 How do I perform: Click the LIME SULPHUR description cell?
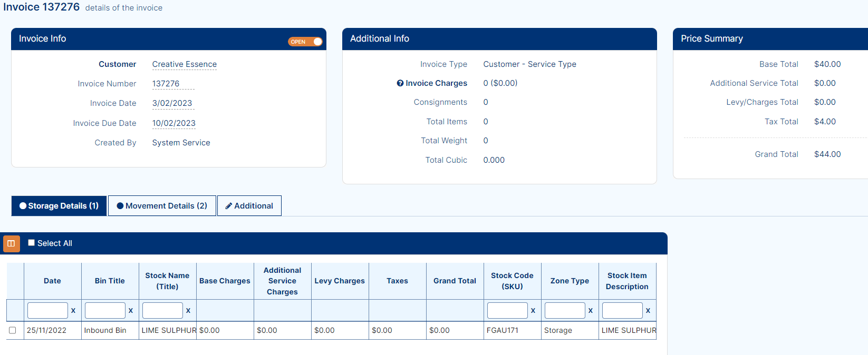(629, 331)
